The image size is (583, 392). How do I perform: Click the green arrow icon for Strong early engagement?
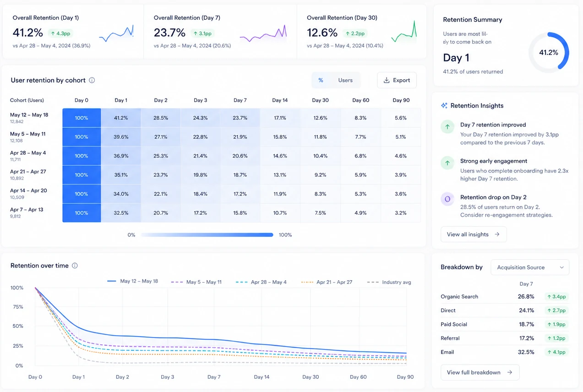pos(447,163)
